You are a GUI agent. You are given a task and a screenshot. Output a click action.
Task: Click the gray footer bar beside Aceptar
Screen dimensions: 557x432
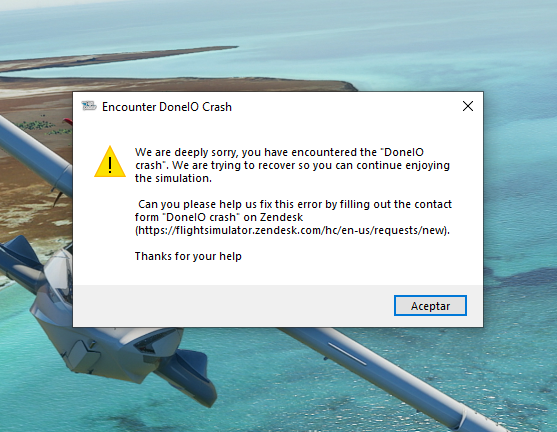point(233,306)
